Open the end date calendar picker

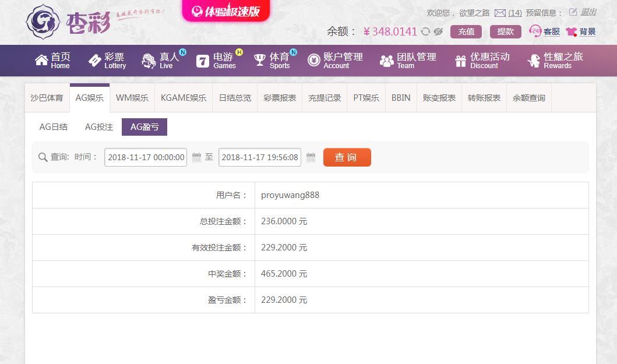coord(311,157)
